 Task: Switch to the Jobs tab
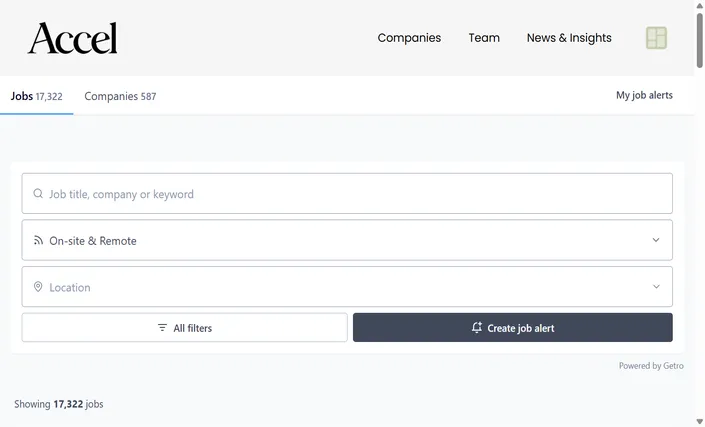point(36,96)
